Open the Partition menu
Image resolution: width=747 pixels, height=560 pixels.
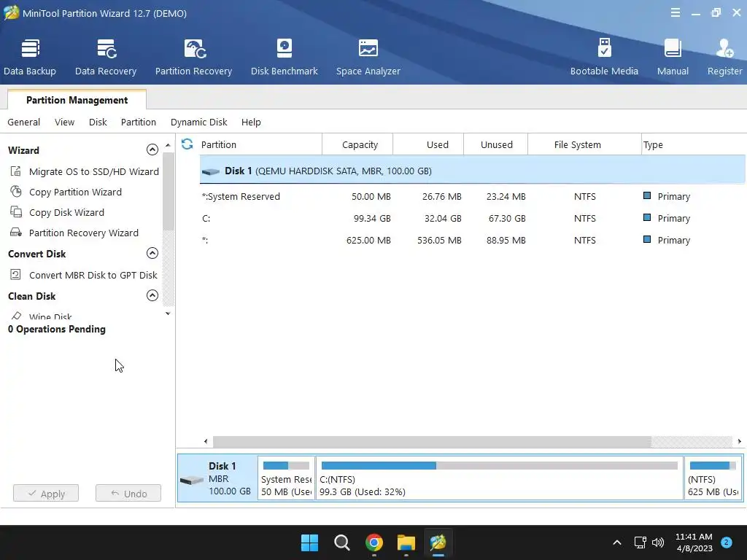click(x=138, y=122)
